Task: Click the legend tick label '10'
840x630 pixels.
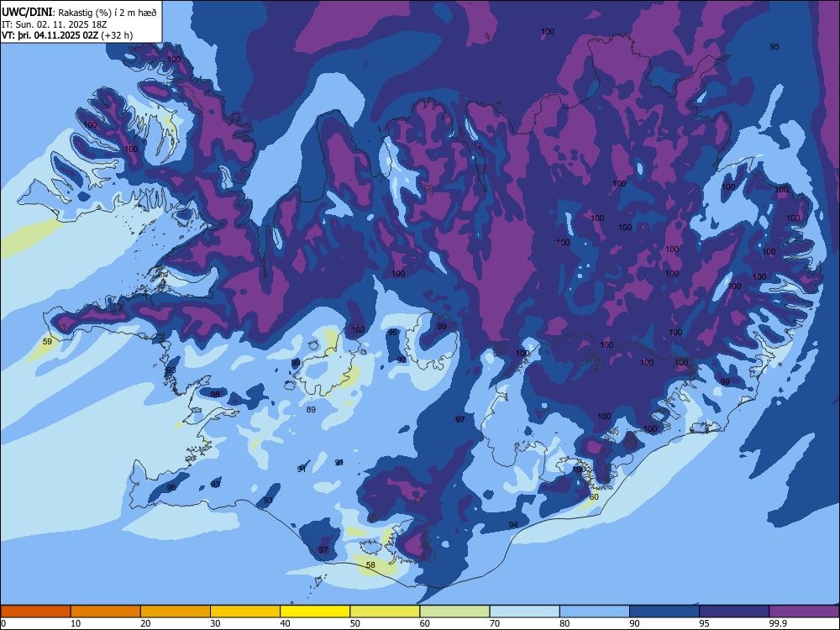Action: (x=76, y=623)
